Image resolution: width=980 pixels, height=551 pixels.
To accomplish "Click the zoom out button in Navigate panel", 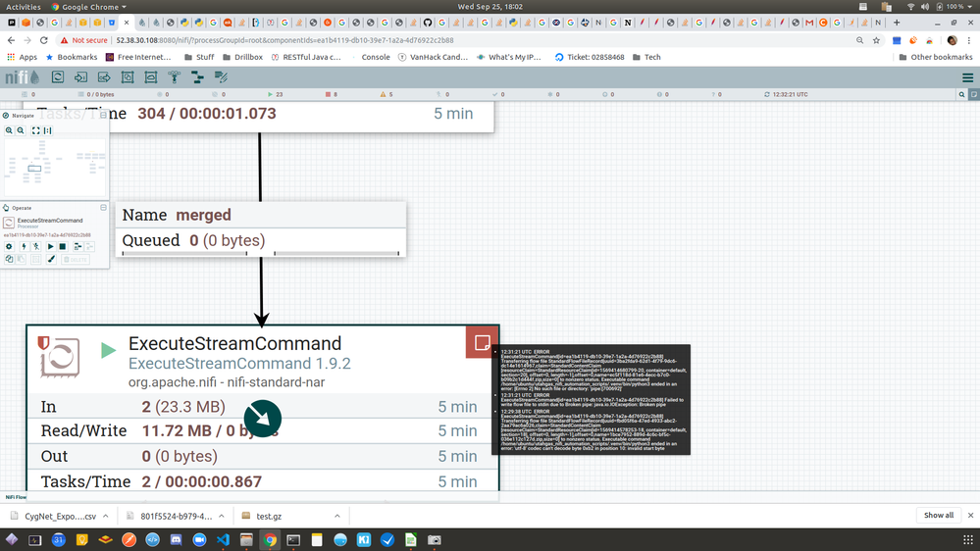I will tap(21, 130).
